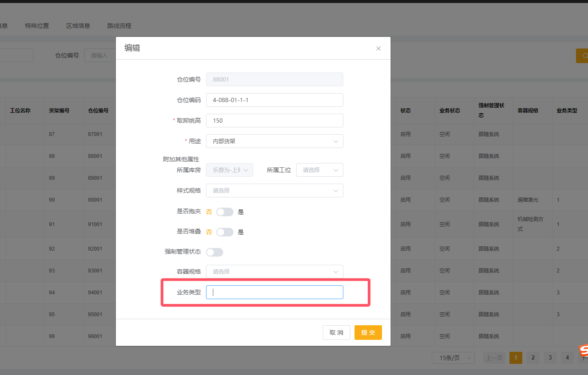Click the 编辑 dialog title
The width and height of the screenshot is (588, 375).
132,48
